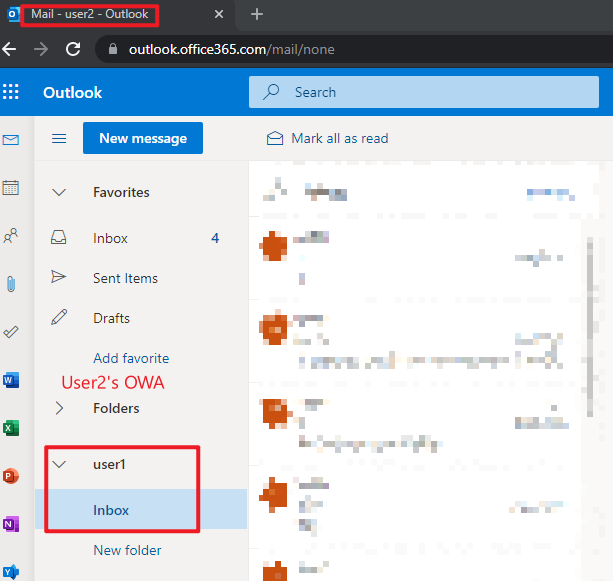
Task: Open the Files paperclip icon
Action: click(x=11, y=284)
